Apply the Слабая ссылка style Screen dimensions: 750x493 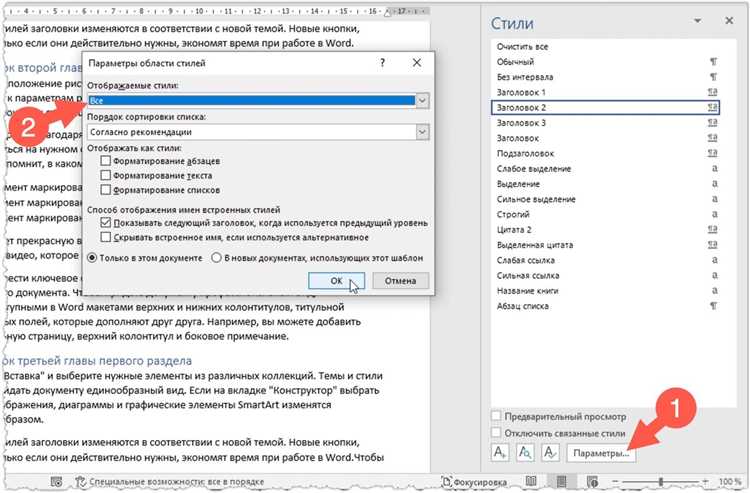[x=606, y=260]
